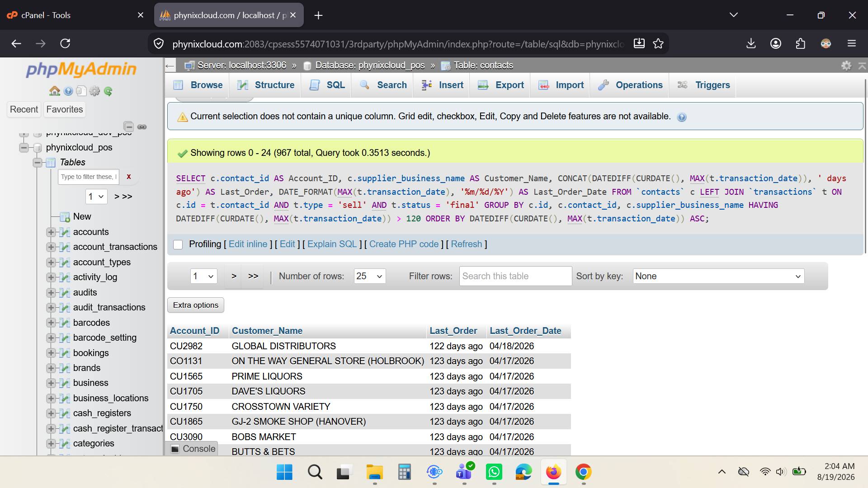Clear the table filter red X
868x488 pixels.
[129, 177]
